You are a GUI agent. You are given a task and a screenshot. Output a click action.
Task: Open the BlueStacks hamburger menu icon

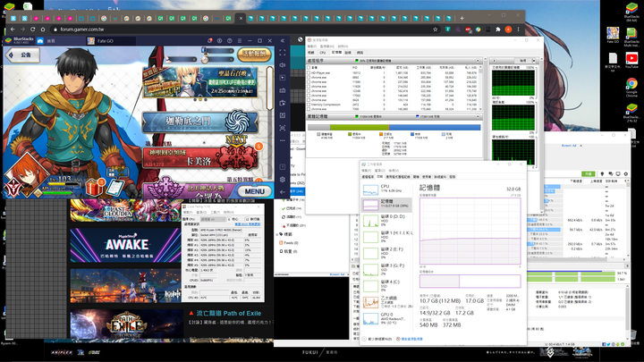point(240,40)
